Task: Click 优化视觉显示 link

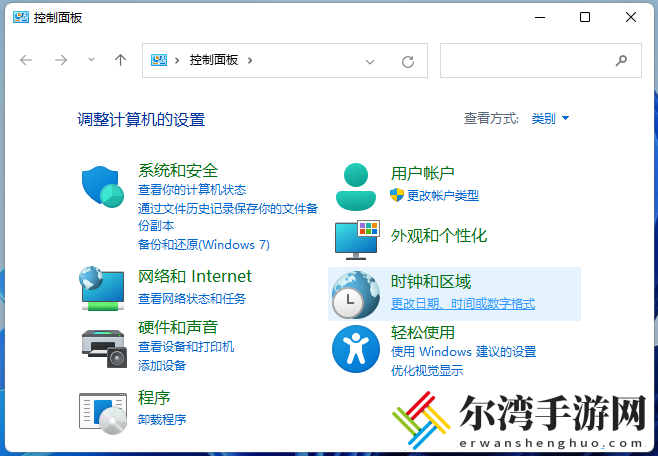Action: pos(427,370)
